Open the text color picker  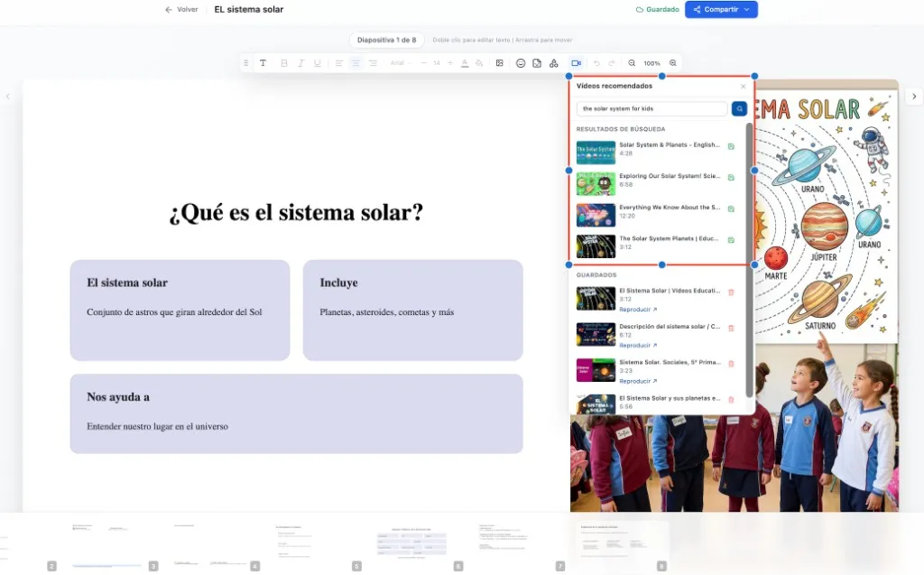(465, 63)
